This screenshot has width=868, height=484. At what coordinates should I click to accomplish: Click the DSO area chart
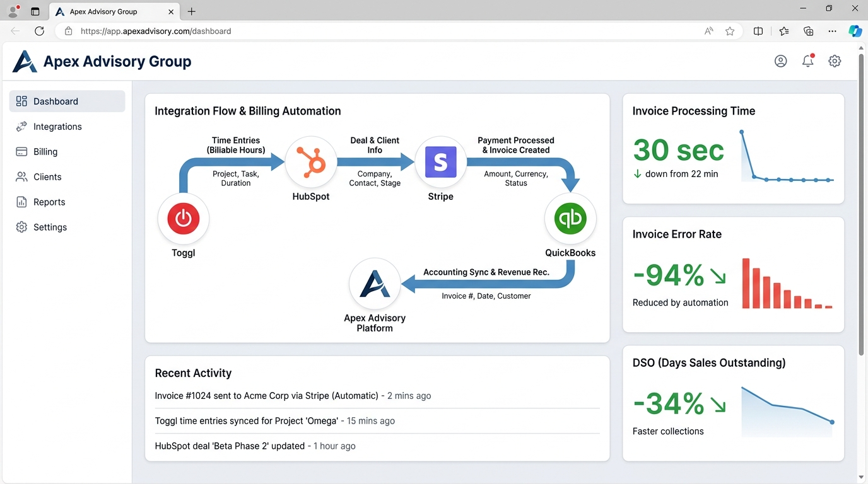pos(787,412)
